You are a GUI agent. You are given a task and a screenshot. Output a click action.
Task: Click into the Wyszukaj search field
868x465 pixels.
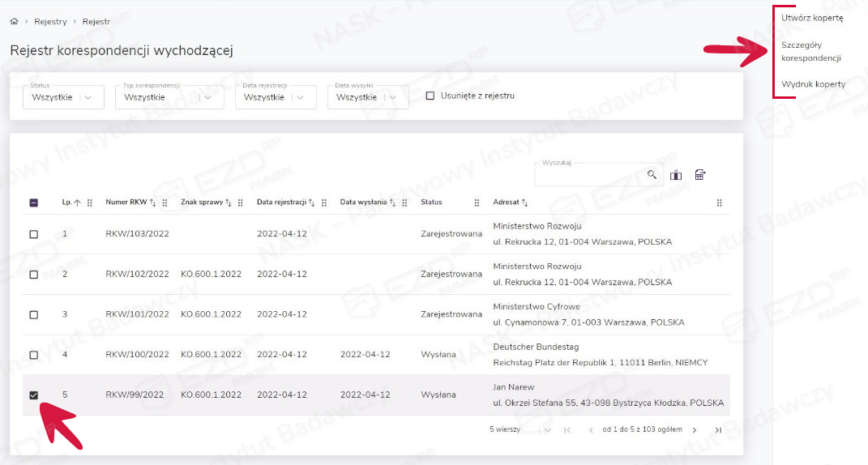(588, 175)
